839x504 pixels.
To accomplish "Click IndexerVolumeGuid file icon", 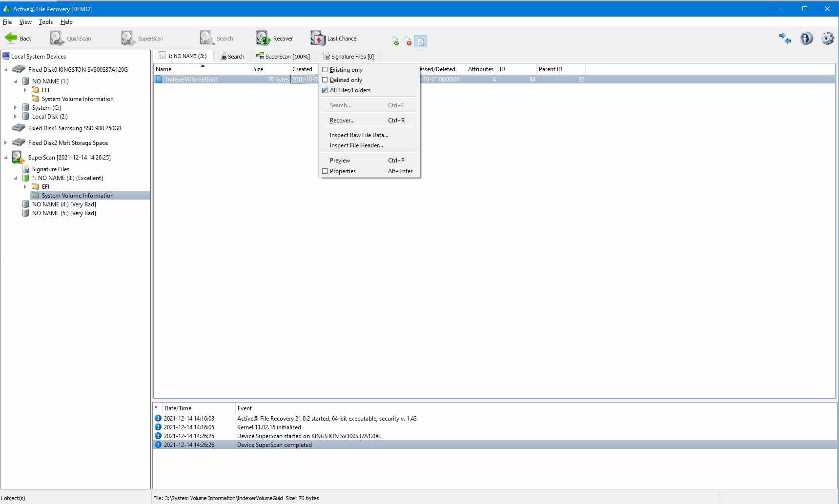I will (159, 79).
